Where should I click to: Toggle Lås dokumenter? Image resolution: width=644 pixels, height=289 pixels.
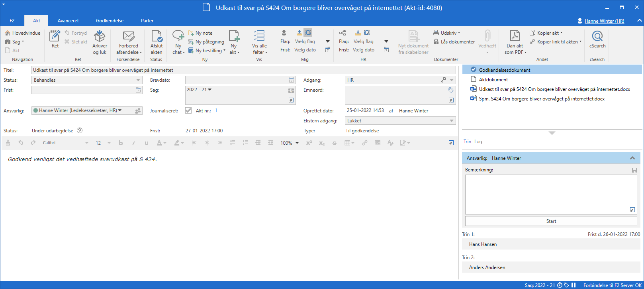(x=454, y=42)
